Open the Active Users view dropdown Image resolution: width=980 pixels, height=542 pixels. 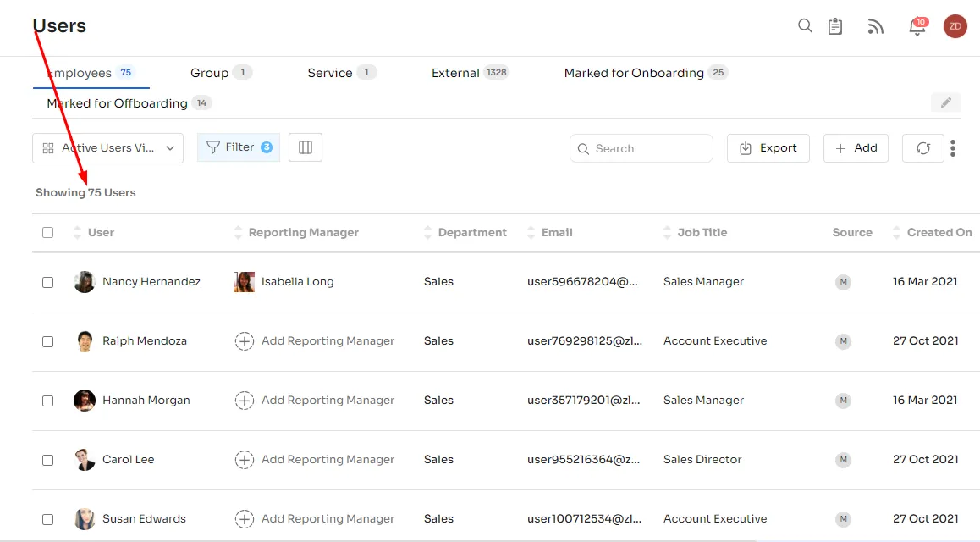108,148
